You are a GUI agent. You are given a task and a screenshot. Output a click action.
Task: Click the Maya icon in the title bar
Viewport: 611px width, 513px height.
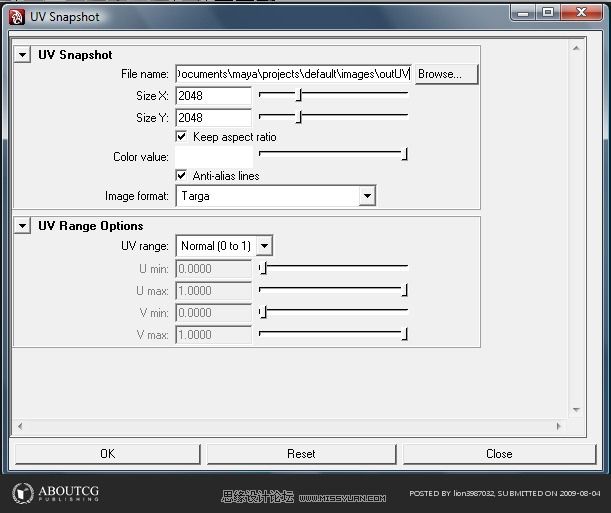tap(17, 14)
